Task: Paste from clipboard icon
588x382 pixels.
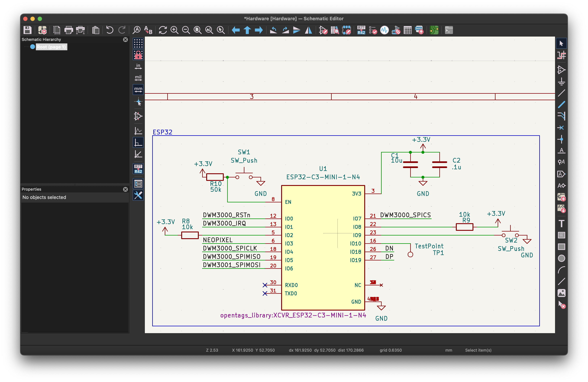Action: [x=96, y=30]
